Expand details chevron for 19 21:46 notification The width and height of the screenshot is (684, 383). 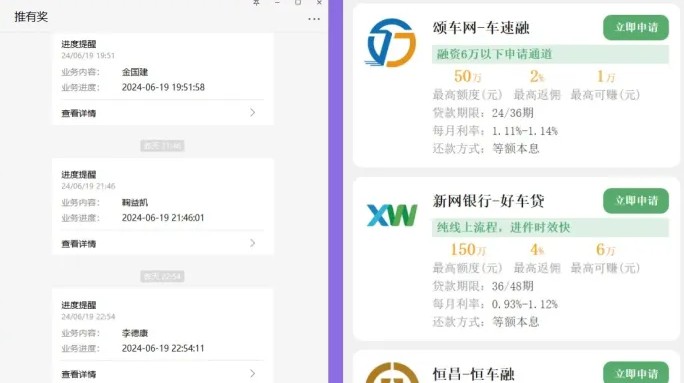click(x=253, y=243)
